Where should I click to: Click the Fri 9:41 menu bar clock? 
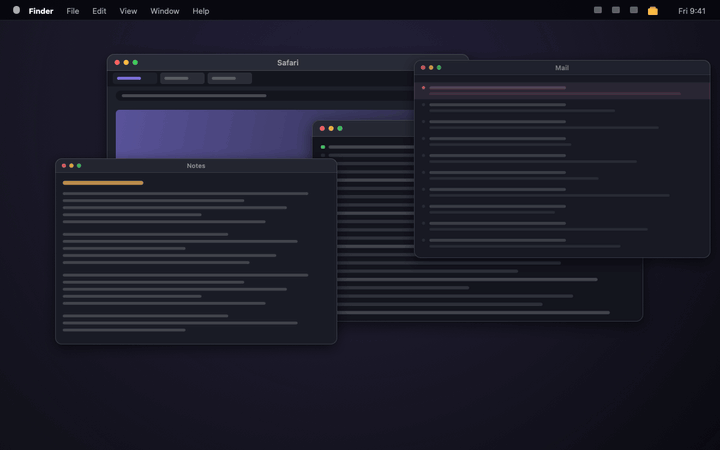[692, 11]
